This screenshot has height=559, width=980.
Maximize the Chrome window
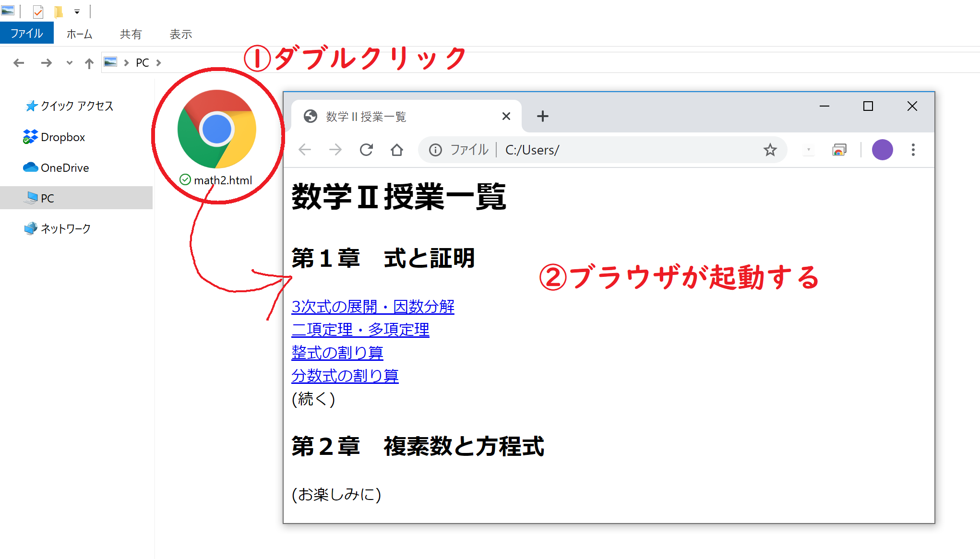point(868,106)
